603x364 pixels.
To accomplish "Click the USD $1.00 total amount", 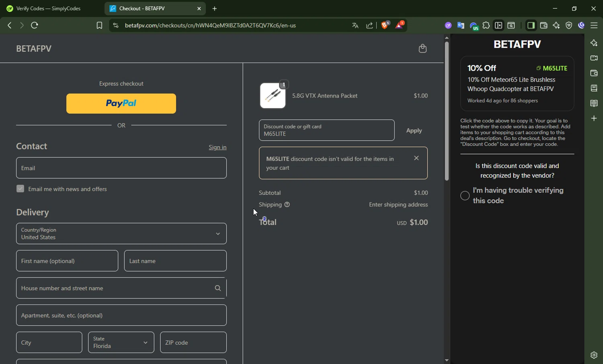I will click(x=412, y=222).
